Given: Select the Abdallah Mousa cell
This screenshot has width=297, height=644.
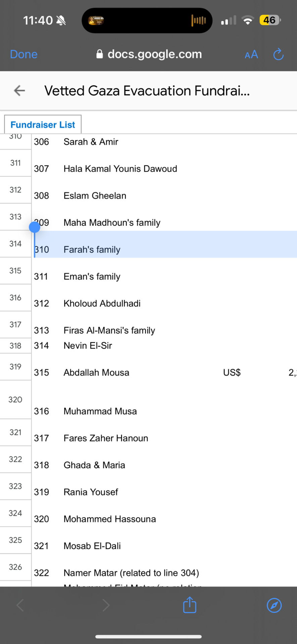Looking at the screenshot, I should 96,373.
